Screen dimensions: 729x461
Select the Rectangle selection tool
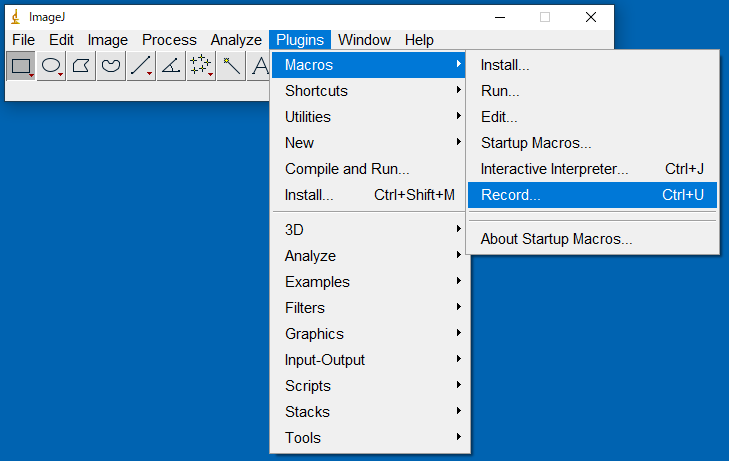21,66
